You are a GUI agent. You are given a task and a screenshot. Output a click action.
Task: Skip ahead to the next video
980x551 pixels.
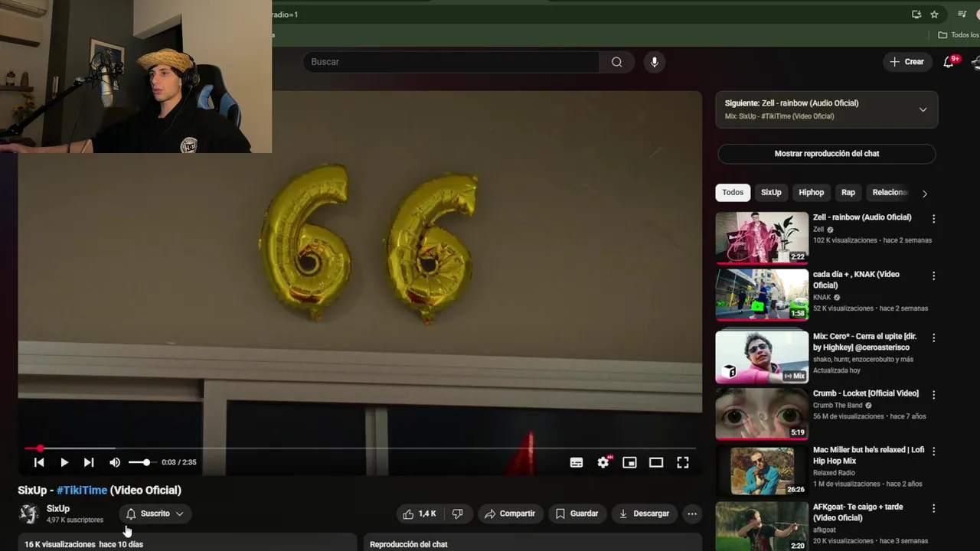pos(89,462)
